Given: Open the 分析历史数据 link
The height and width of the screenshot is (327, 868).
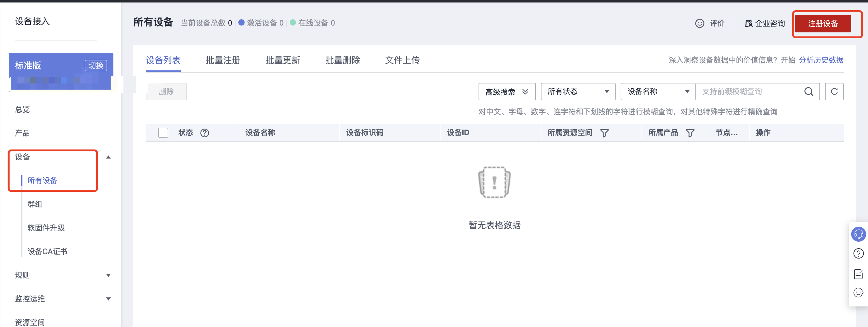Looking at the screenshot, I should [821, 60].
